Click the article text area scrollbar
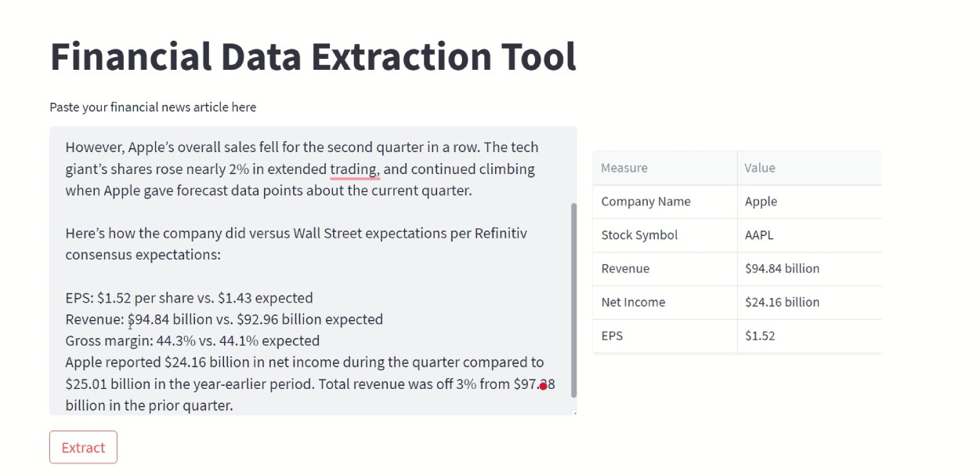Screen dimensions: 980x476 click(573, 298)
